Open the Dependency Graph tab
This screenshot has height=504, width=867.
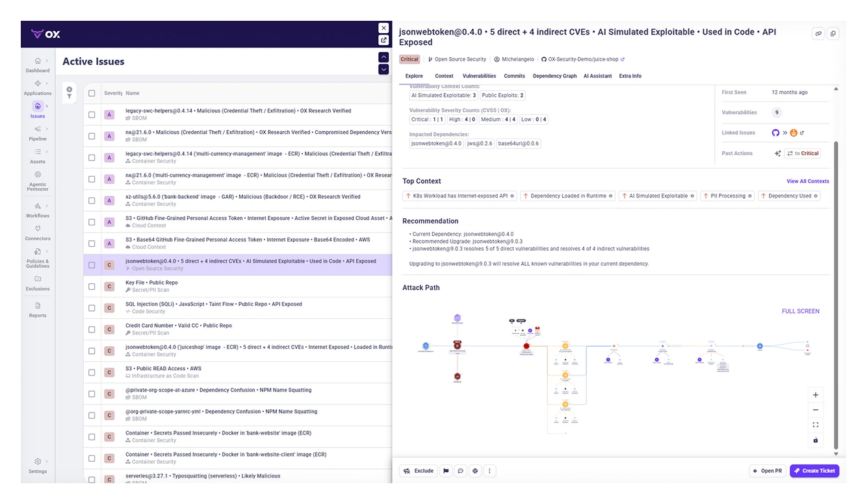tap(555, 76)
